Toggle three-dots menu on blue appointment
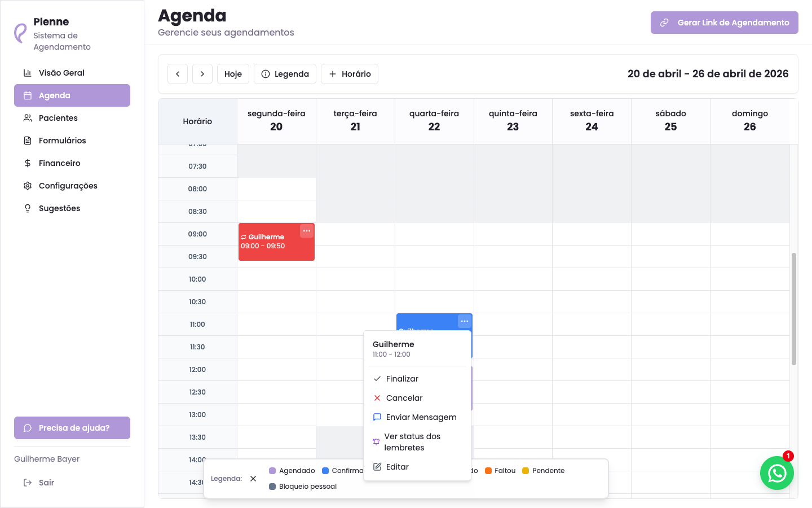Viewport: 812px width, 508px height. point(464,321)
